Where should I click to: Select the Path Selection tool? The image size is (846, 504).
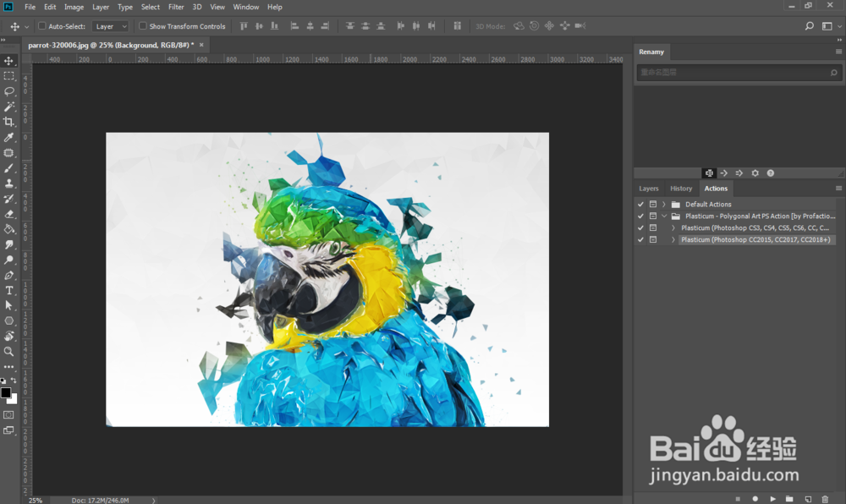pyautogui.click(x=8, y=305)
